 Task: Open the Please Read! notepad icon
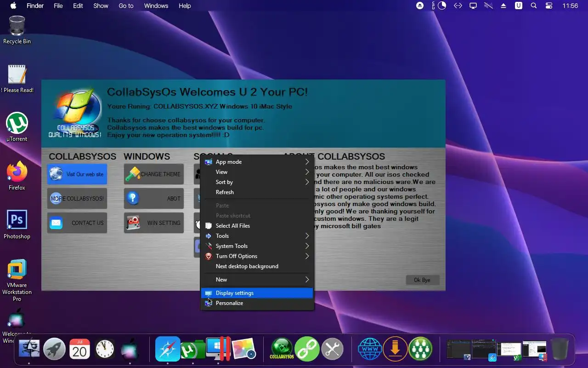17,79
